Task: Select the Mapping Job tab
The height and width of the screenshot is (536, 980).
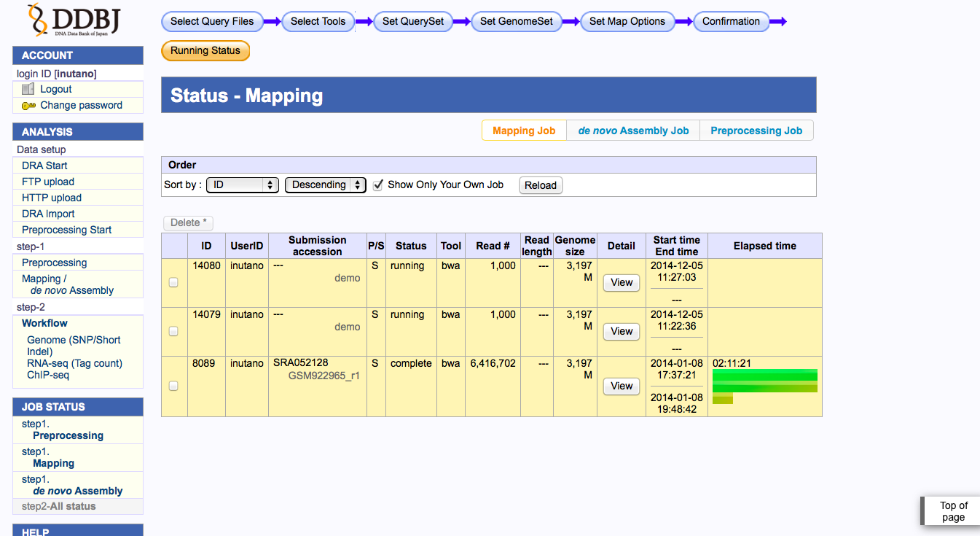Action: click(x=524, y=131)
